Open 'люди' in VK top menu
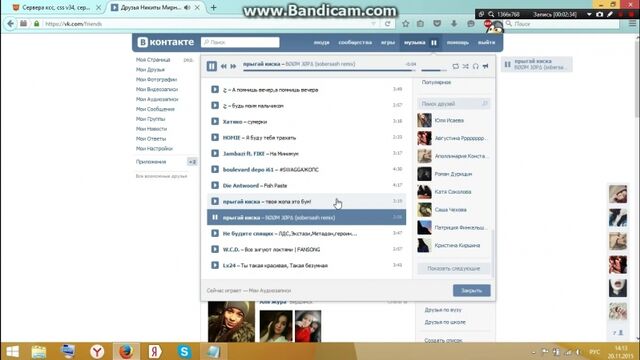The image size is (640, 360). [x=321, y=42]
